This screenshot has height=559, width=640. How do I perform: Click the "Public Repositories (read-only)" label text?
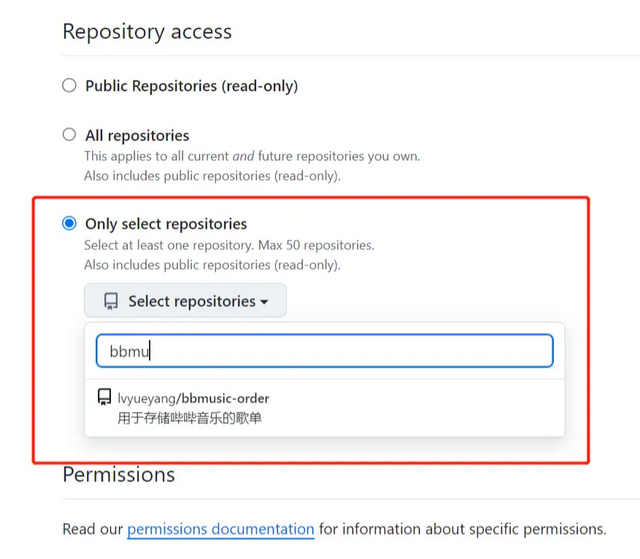click(x=191, y=86)
